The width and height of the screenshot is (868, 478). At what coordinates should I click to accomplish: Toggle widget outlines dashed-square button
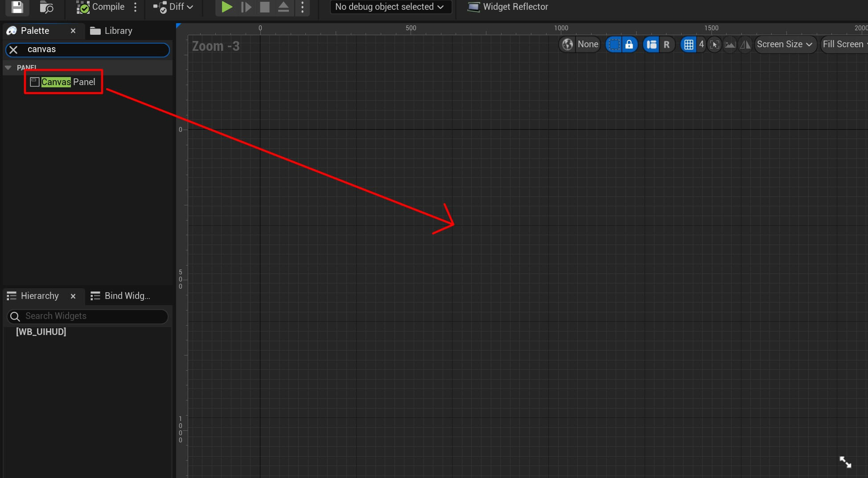(614, 44)
